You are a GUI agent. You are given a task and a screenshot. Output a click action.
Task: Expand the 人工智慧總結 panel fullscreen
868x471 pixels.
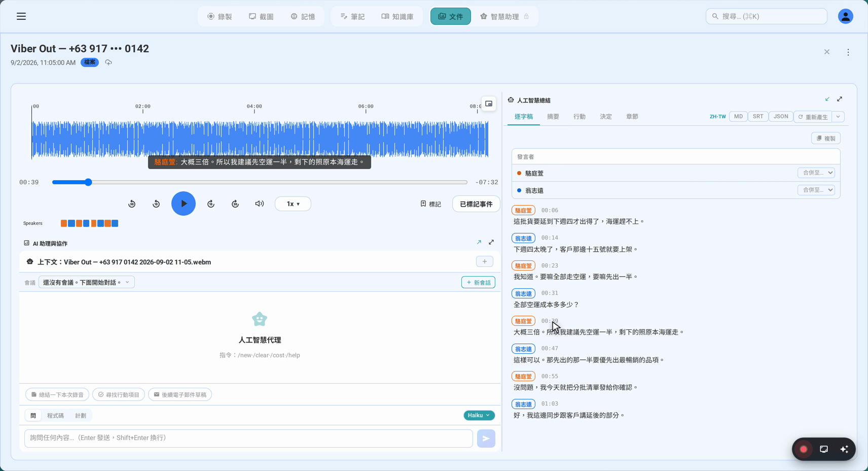tap(840, 99)
